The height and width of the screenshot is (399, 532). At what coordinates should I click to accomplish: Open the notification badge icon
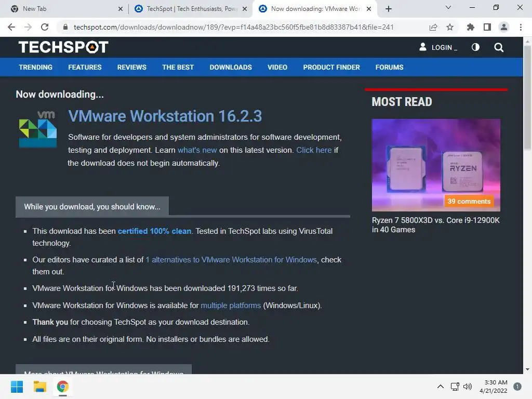tap(517, 387)
